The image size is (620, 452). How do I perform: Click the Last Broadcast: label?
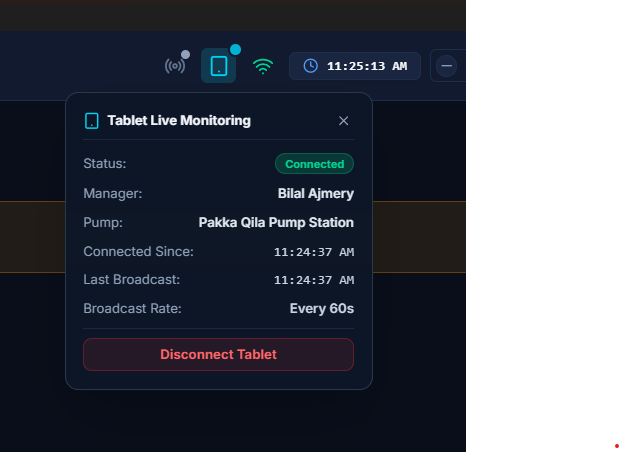(x=132, y=280)
